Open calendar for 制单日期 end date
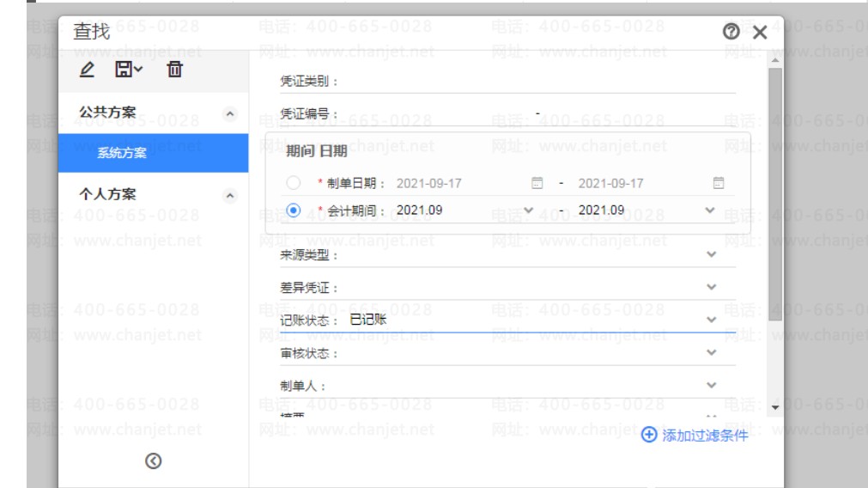The image size is (868, 488). tap(718, 183)
